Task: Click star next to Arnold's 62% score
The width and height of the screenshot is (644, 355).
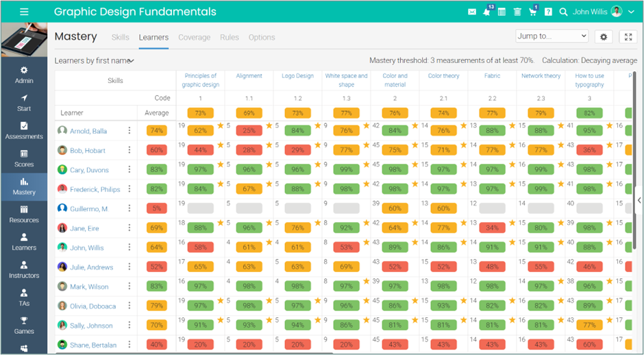Action: (x=220, y=125)
